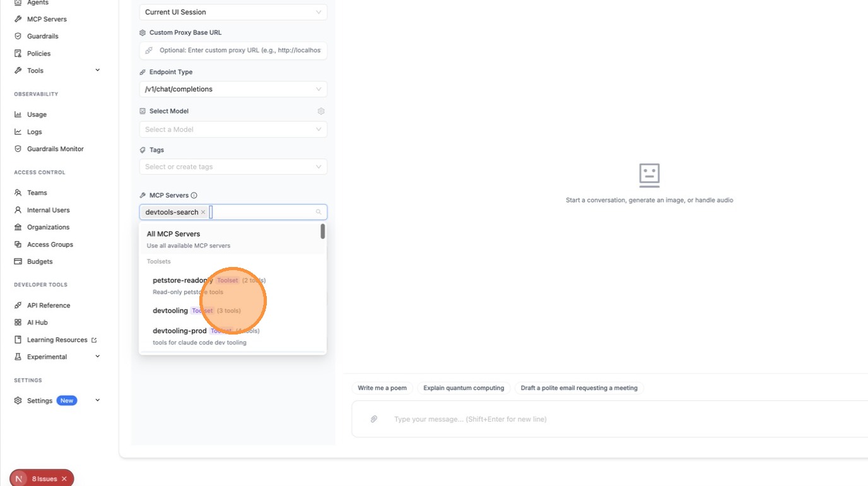Dismiss the 8 Issues badge
Viewport: 868px width, 486px height.
click(64, 479)
